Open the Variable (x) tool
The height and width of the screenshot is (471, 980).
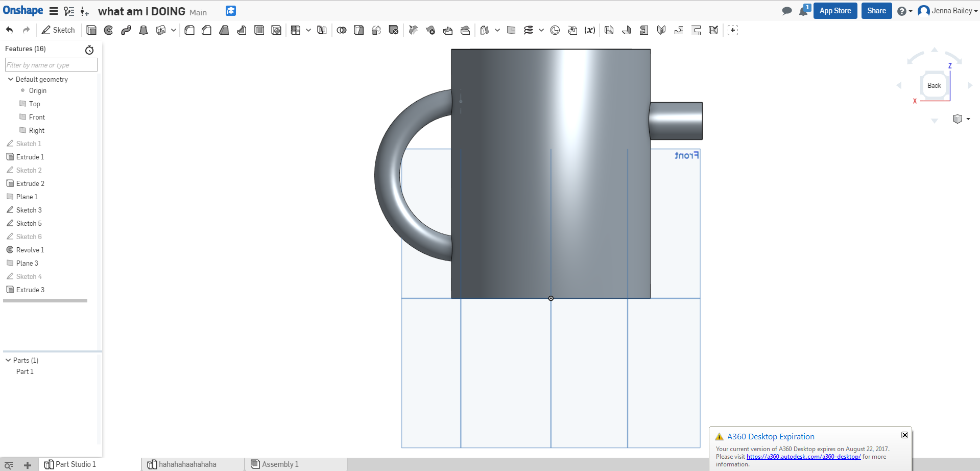point(590,30)
